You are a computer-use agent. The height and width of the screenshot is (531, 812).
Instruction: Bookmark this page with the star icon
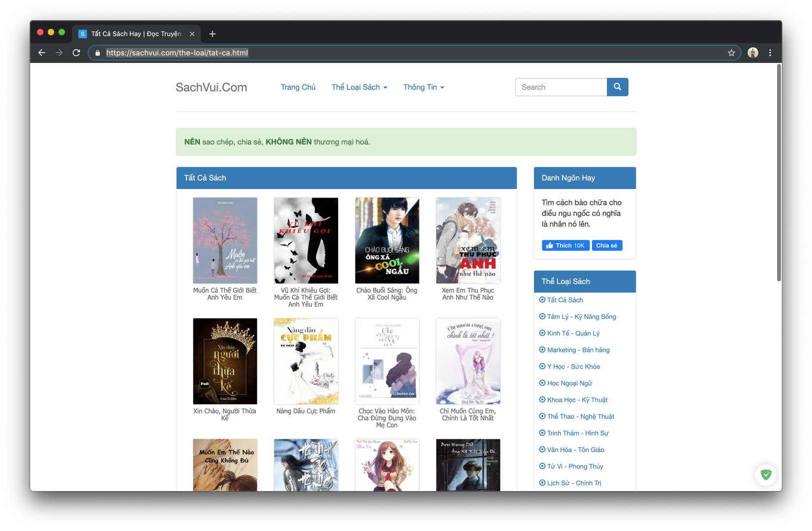(x=731, y=53)
